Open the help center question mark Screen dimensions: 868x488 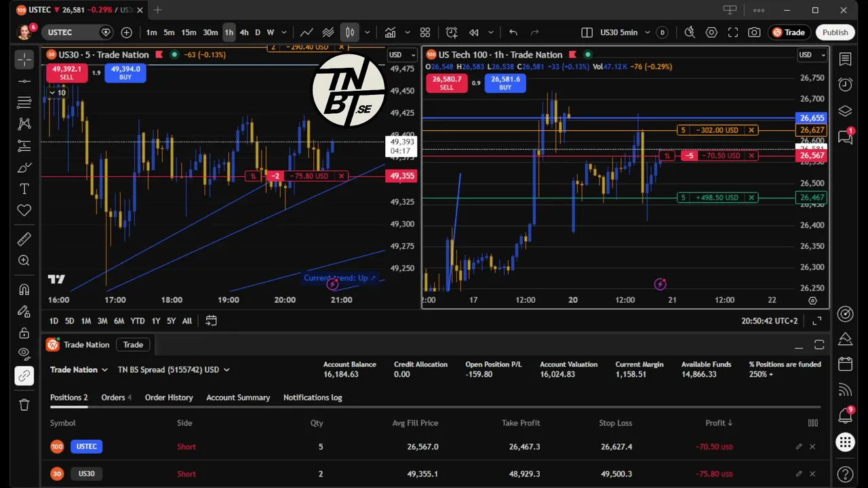tap(845, 474)
